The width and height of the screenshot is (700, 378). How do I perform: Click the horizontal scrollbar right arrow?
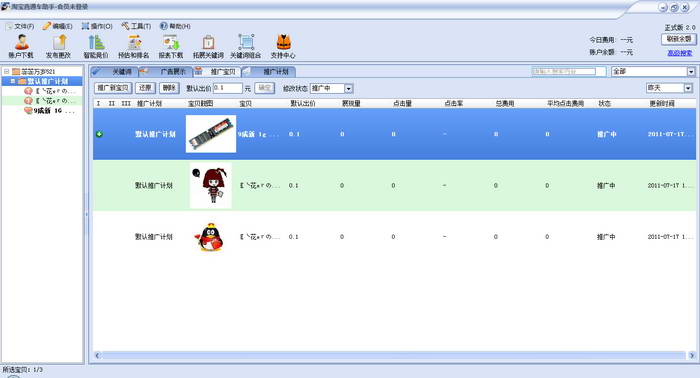pos(692,356)
